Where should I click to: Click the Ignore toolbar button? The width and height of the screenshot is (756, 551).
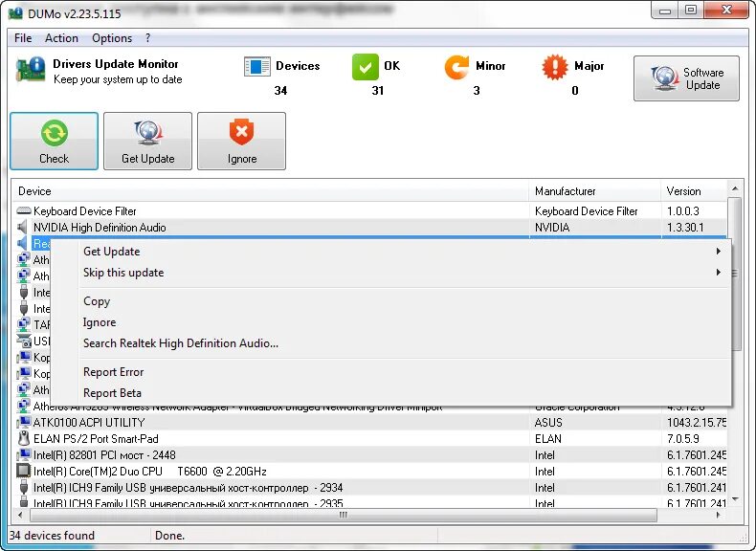point(241,141)
